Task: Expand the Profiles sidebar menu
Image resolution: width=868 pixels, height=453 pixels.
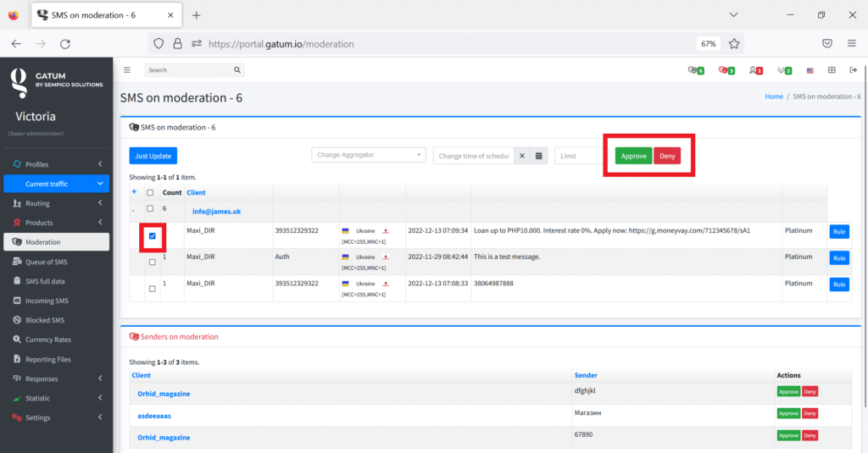Action: click(x=57, y=164)
